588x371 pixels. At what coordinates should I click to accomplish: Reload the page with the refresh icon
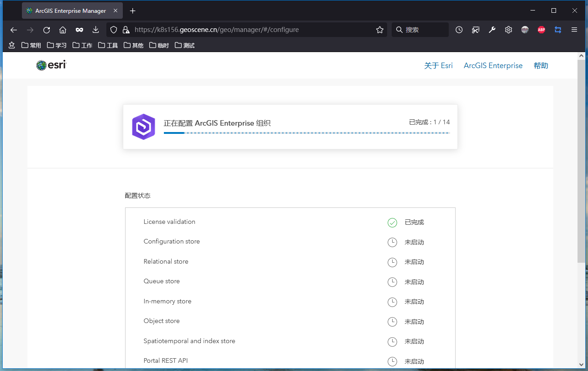(47, 30)
